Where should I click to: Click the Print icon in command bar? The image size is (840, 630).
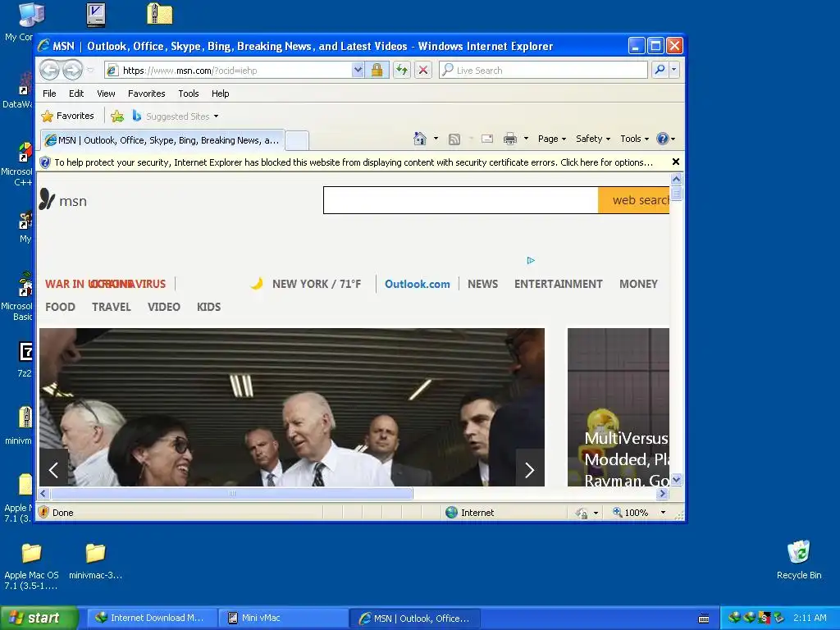coord(510,139)
